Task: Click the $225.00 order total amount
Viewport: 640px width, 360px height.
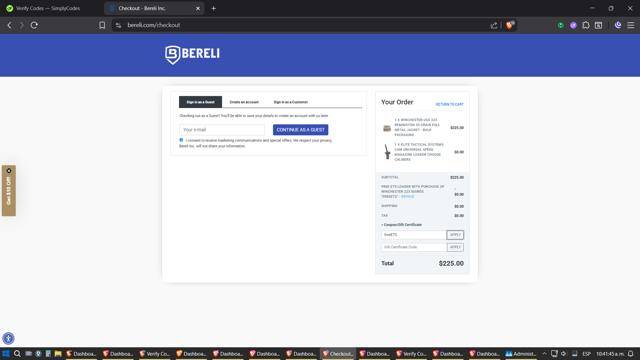Action: pos(451,264)
